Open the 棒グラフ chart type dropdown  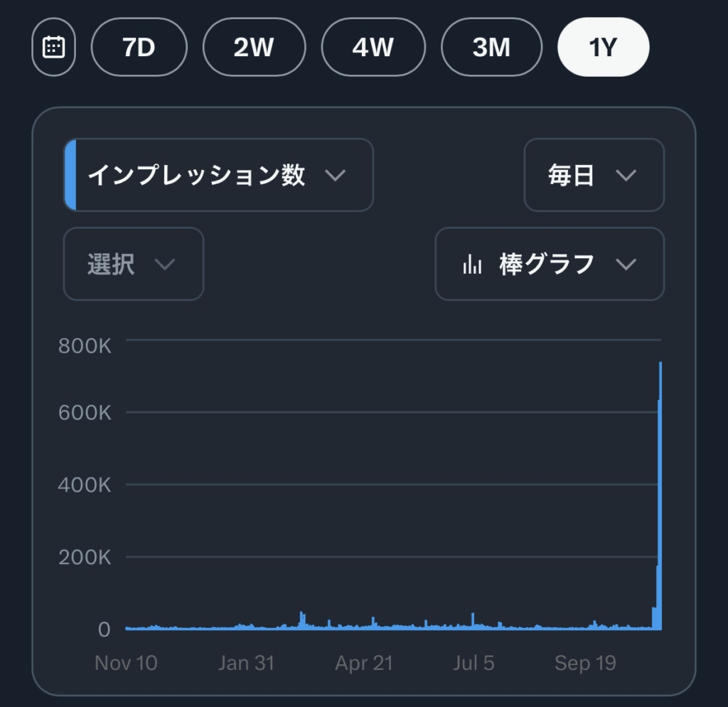pos(549,264)
